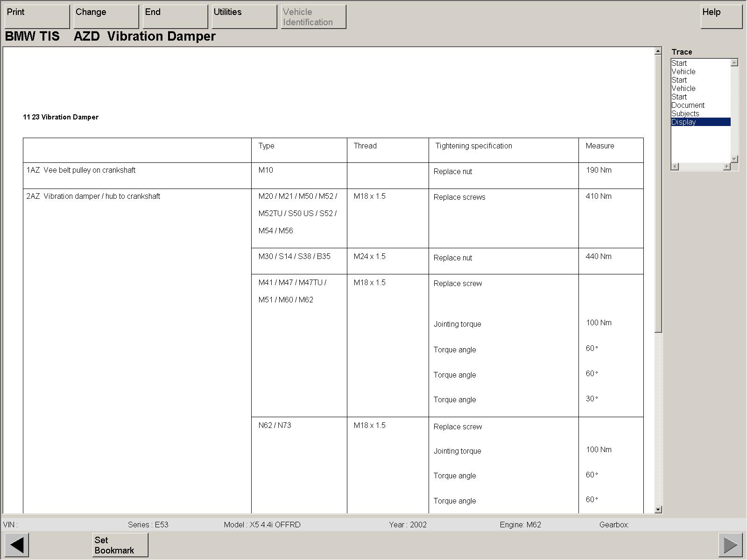The image size is (747, 560).
Task: Click the back arrow navigation icon
Action: (17, 545)
